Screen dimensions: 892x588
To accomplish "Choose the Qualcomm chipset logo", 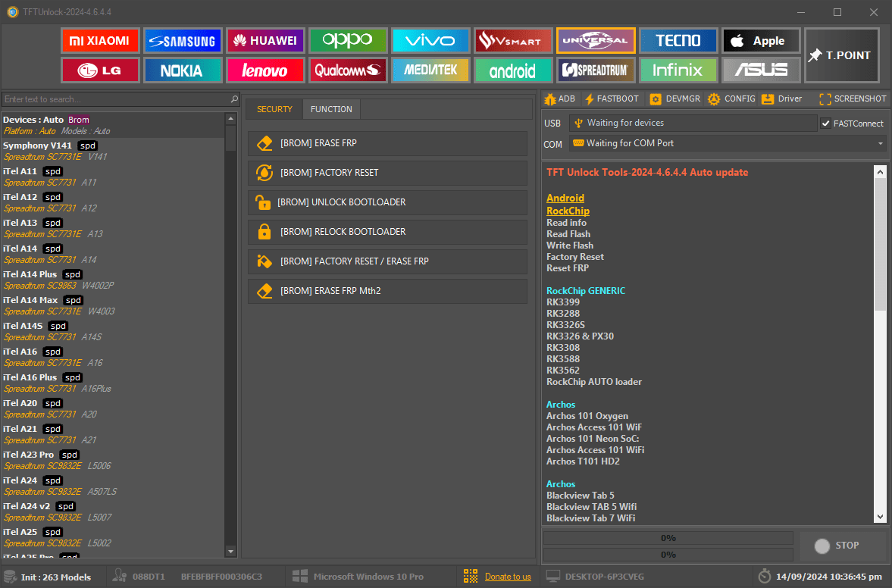I will [x=347, y=70].
